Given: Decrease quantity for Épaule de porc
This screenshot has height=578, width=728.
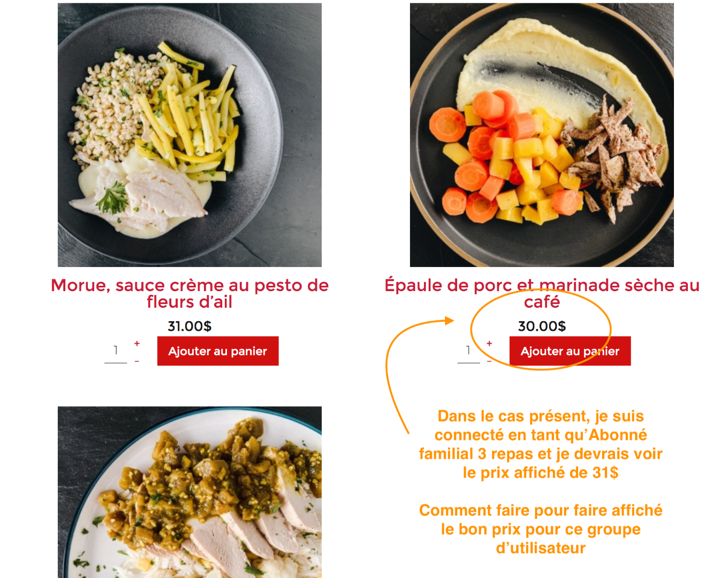Looking at the screenshot, I should pos(489,361).
